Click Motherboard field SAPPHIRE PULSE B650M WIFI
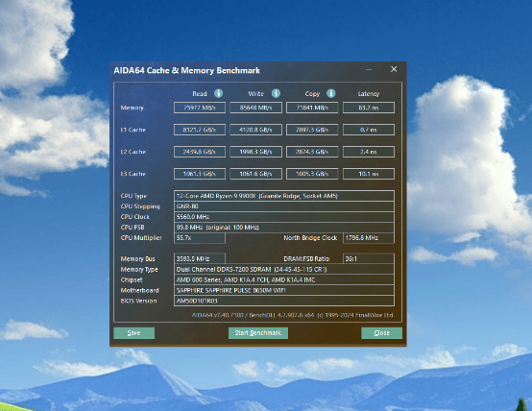 [284, 291]
